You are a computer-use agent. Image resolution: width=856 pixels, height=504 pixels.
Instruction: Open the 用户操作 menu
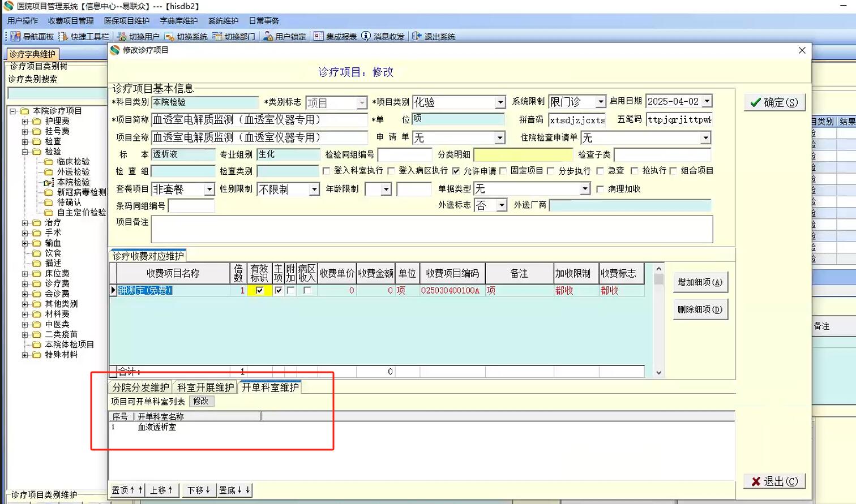click(23, 21)
